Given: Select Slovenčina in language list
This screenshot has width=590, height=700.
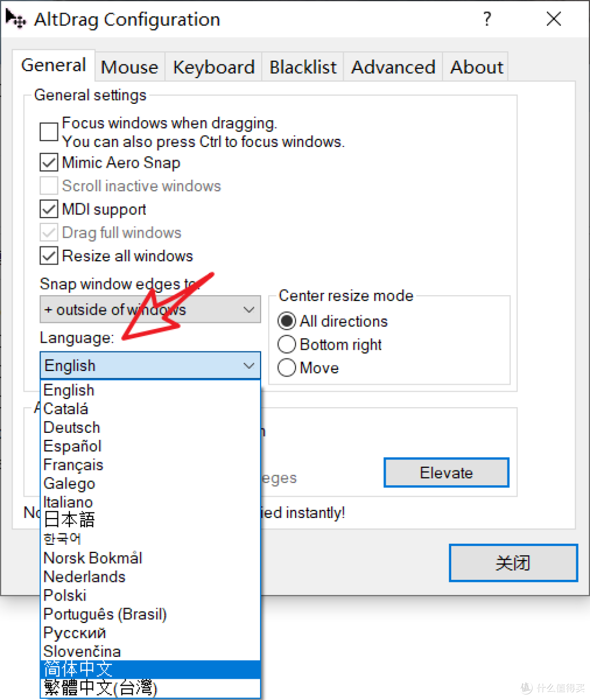Looking at the screenshot, I should point(151,651).
